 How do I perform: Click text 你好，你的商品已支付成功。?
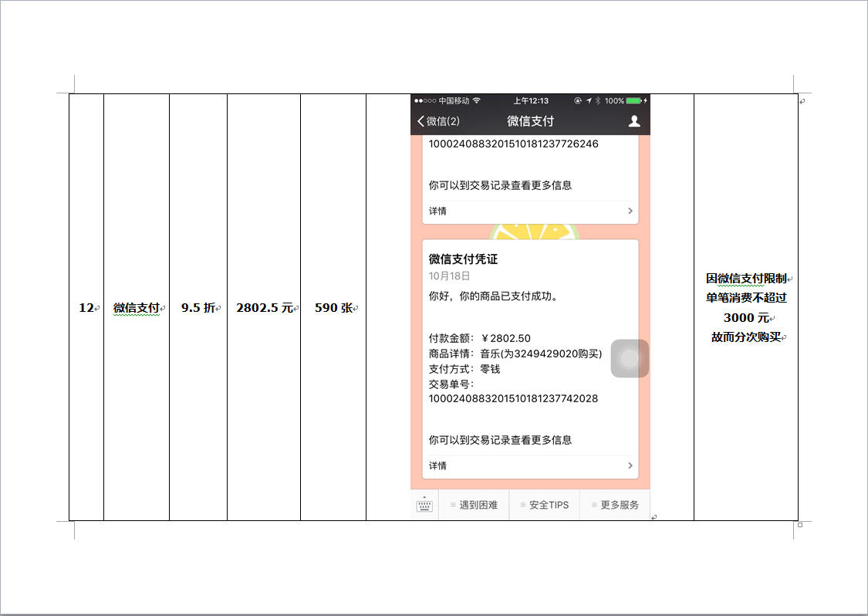495,296
